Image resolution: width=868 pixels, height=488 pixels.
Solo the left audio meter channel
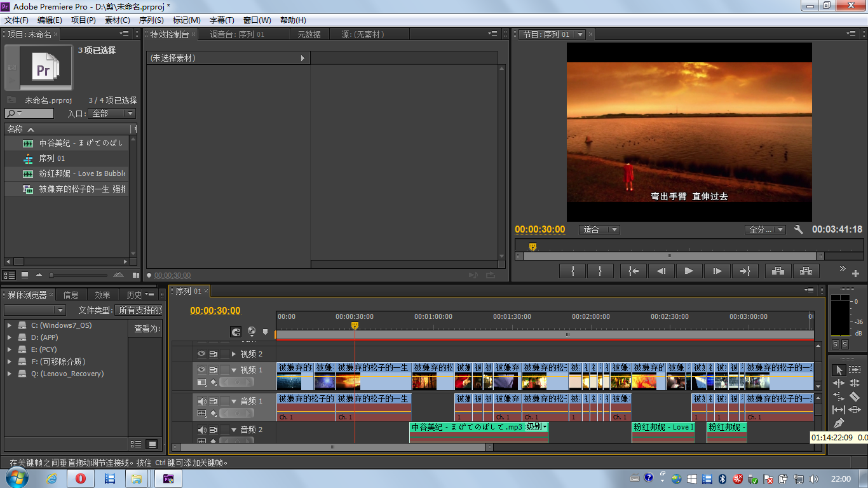tap(835, 344)
